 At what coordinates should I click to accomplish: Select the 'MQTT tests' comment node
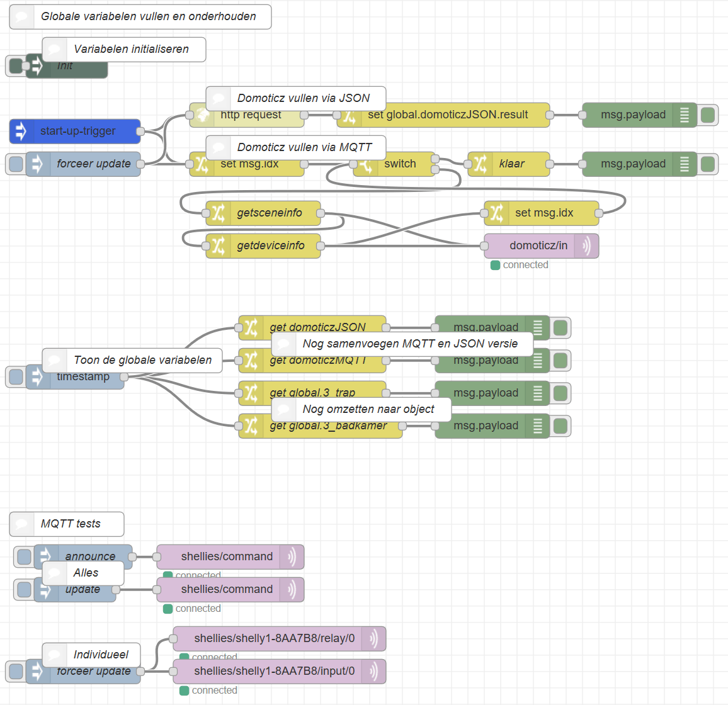[67, 524]
